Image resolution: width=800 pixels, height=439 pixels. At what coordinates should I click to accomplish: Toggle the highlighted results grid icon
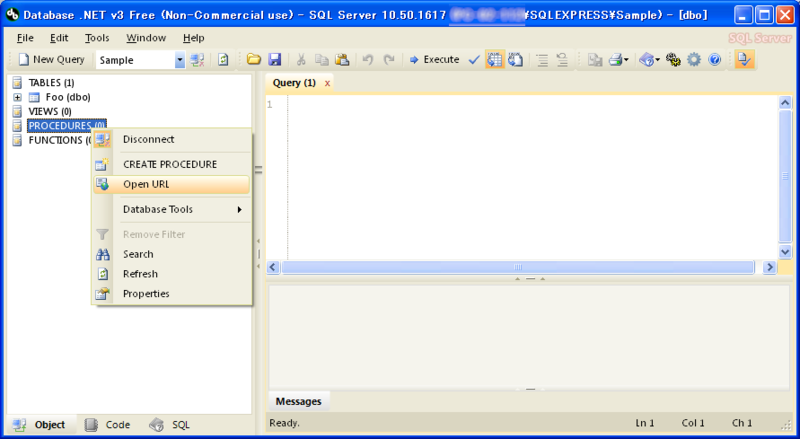click(494, 60)
